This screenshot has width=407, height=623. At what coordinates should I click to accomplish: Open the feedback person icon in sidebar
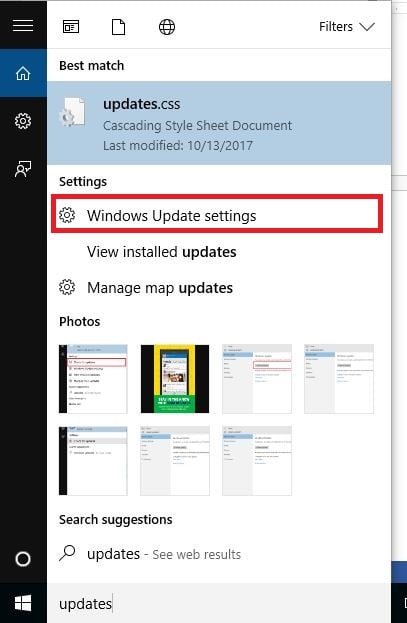[x=23, y=169]
